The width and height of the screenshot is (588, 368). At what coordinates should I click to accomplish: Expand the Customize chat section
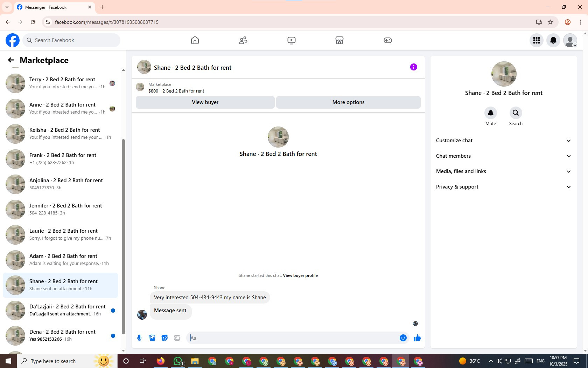click(504, 141)
